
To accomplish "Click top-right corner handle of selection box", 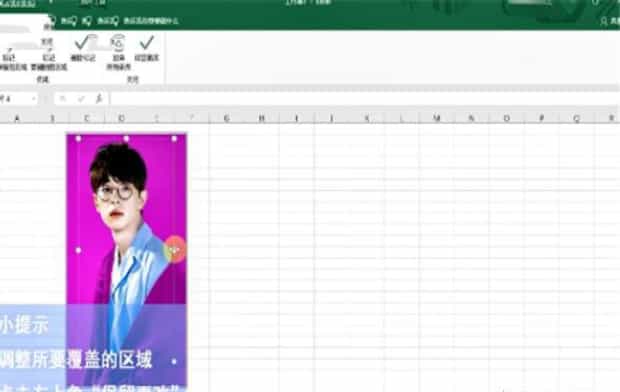I will pyautogui.click(x=174, y=139).
